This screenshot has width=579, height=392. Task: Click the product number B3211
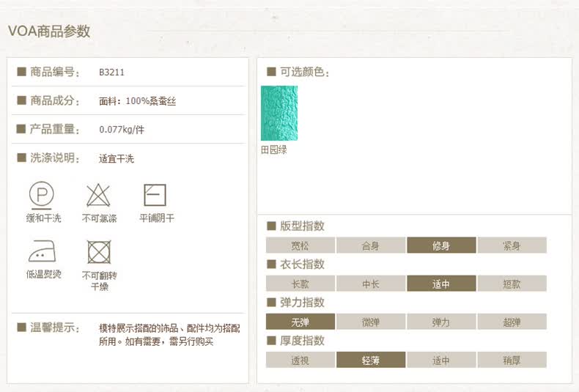111,72
